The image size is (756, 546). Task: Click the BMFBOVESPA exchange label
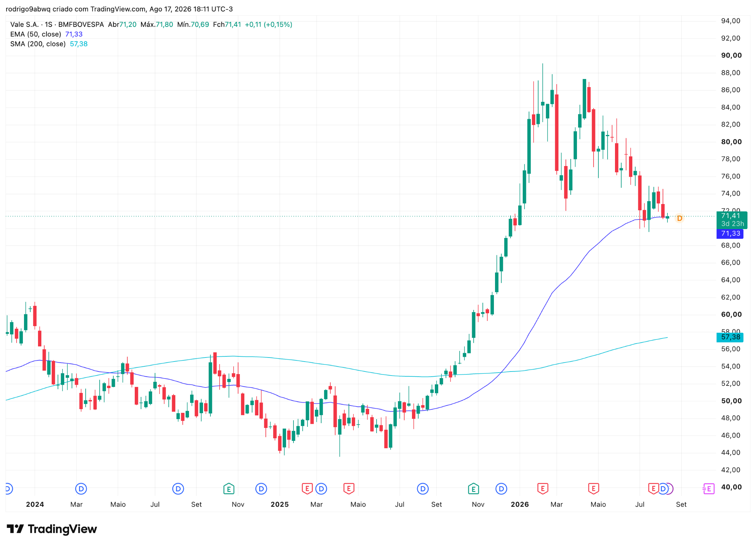click(x=81, y=25)
